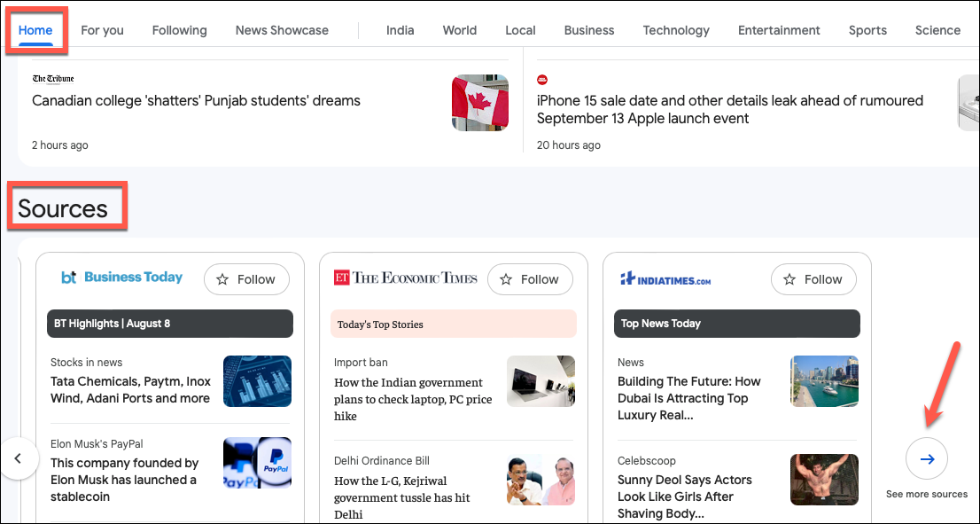The height and width of the screenshot is (524, 980).
Task: Open the Local news section
Action: pos(520,30)
